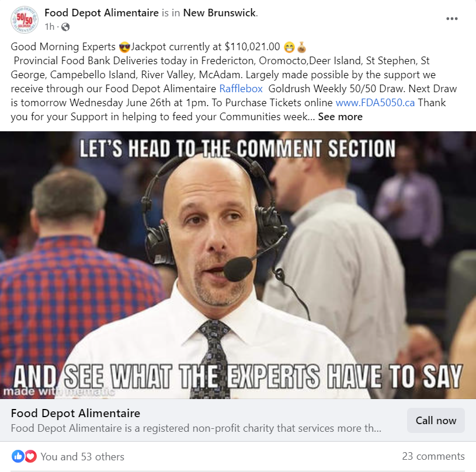476x472 pixels.
Task: Open Food Depot Alimentaire page name in header
Action: click(102, 13)
